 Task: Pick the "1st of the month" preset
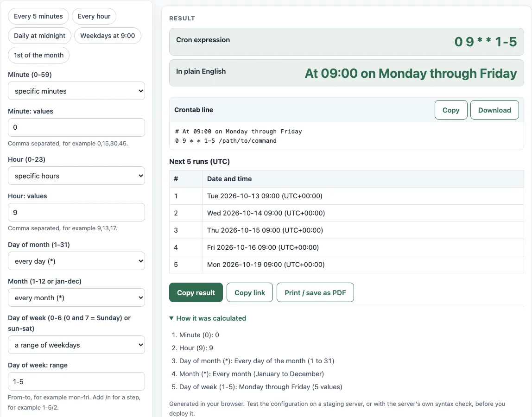tap(38, 55)
